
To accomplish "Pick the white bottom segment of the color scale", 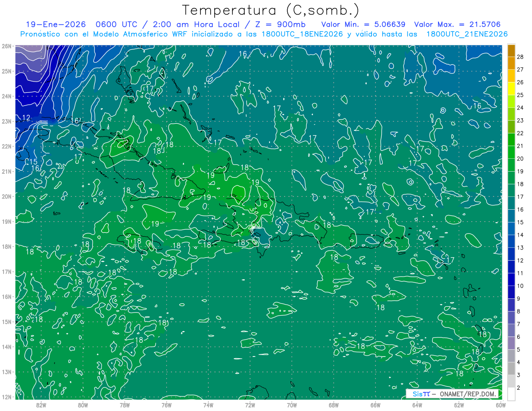I will (511, 394).
